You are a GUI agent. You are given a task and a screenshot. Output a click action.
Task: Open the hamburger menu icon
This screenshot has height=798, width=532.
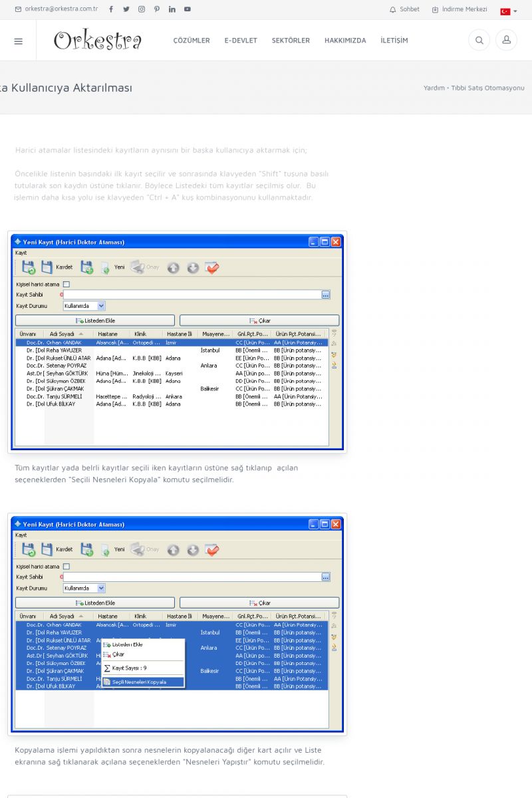[x=18, y=41]
